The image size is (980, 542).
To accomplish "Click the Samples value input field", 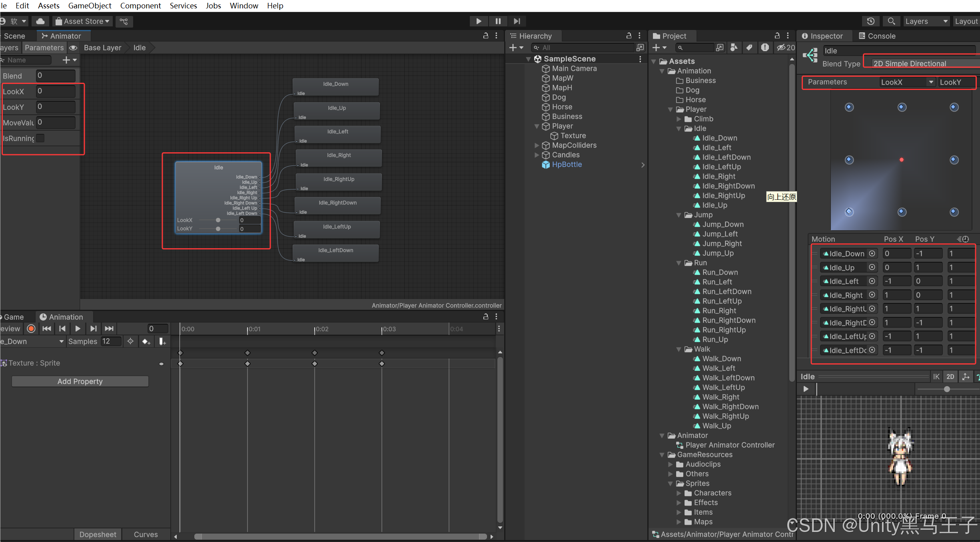I will (x=110, y=341).
